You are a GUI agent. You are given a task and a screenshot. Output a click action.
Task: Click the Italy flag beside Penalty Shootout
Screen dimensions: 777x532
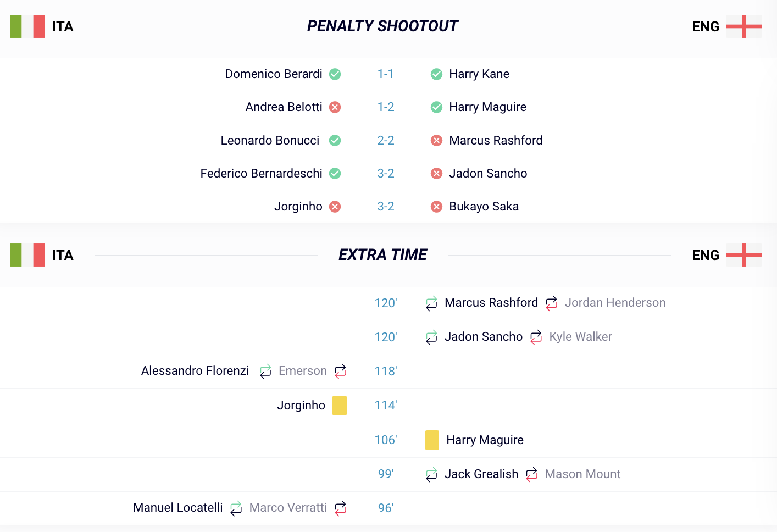(27, 26)
